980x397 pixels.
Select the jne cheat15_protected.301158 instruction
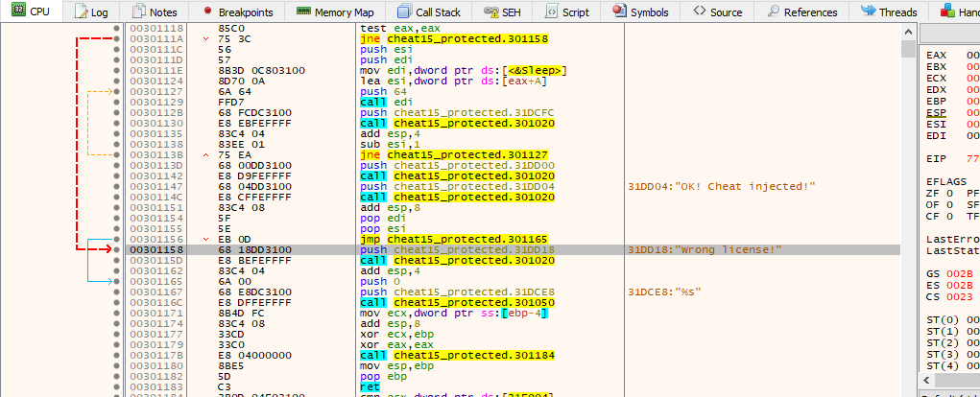[x=442, y=37]
